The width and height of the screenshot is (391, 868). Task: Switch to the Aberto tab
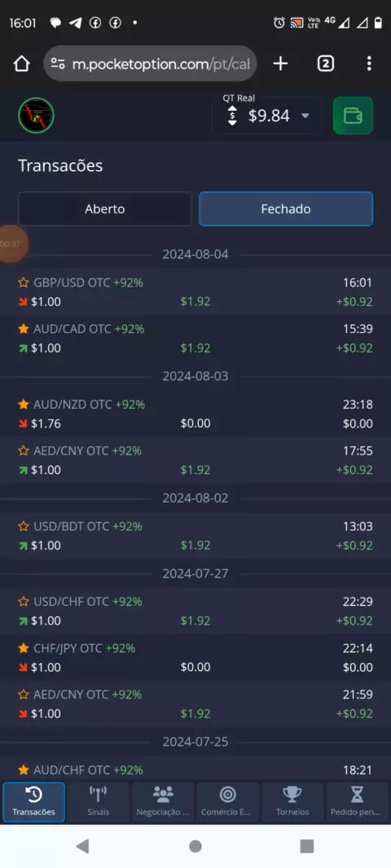(x=104, y=208)
